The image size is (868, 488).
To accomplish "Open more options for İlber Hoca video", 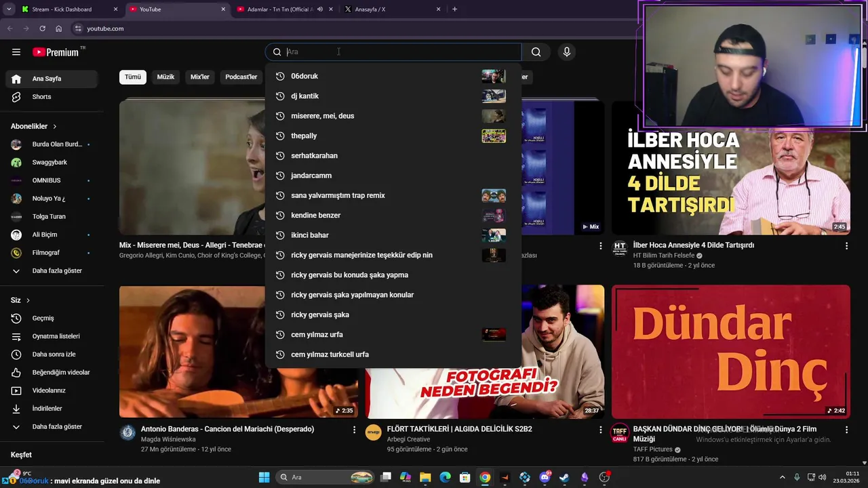I will [x=846, y=246].
